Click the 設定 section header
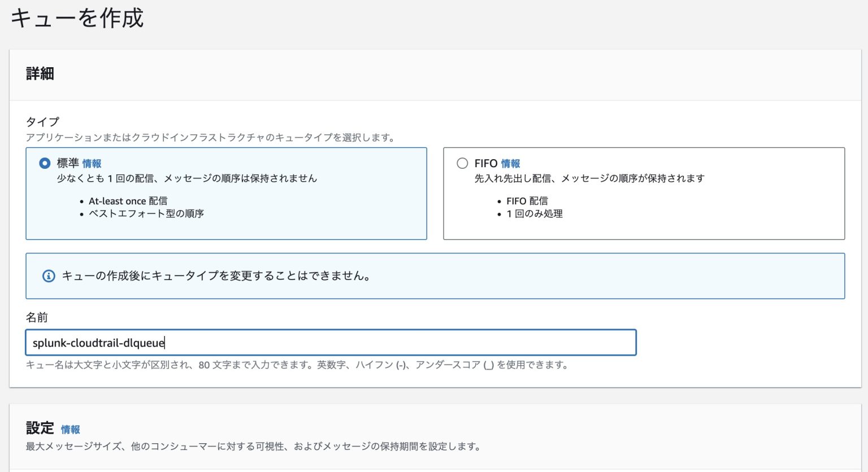The image size is (868, 472). tap(40, 428)
